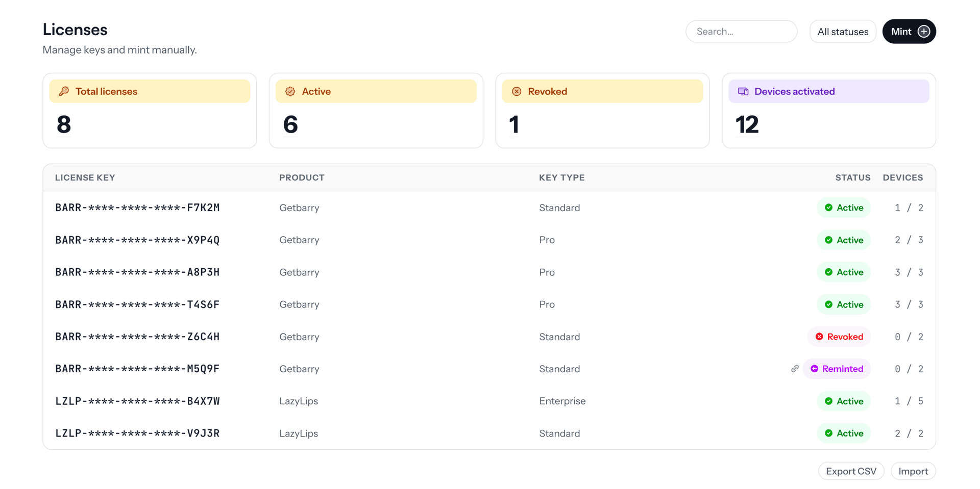Sort by the Devices column header
Image resolution: width=980 pixels, height=489 pixels.
pos(903,177)
